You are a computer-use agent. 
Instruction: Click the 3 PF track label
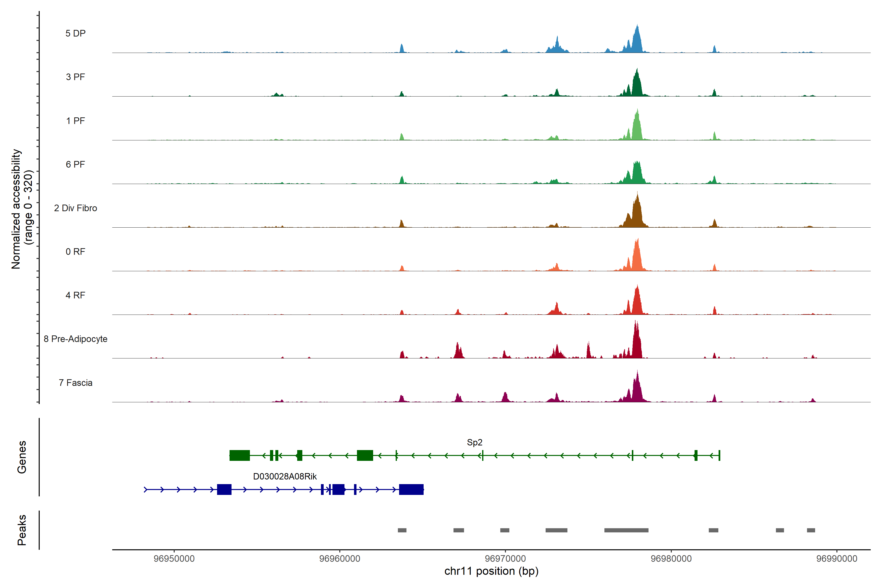point(75,77)
